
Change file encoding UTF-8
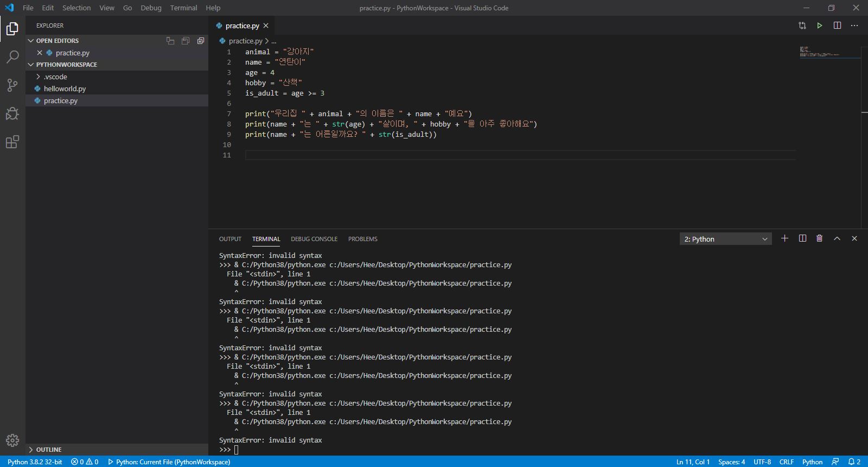click(x=762, y=462)
